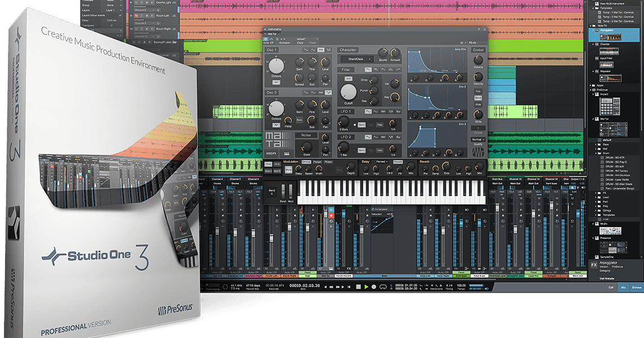This screenshot has height=338, width=644.
Task: Switch to the Flanger modulation tab
Action: pyautogui.click(x=317, y=162)
